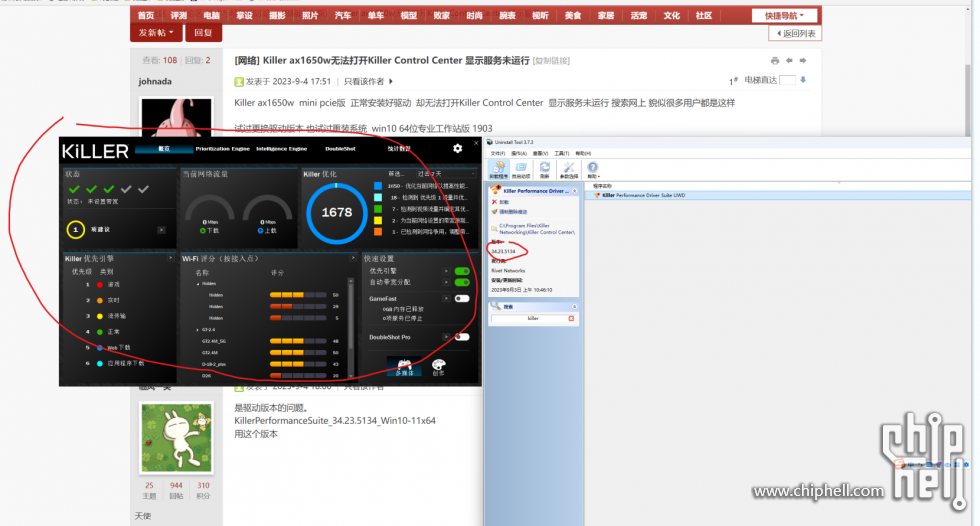This screenshot has width=980, height=526.
Task: Click the Help icon in Uninstall Tool toolbar
Action: click(592, 169)
